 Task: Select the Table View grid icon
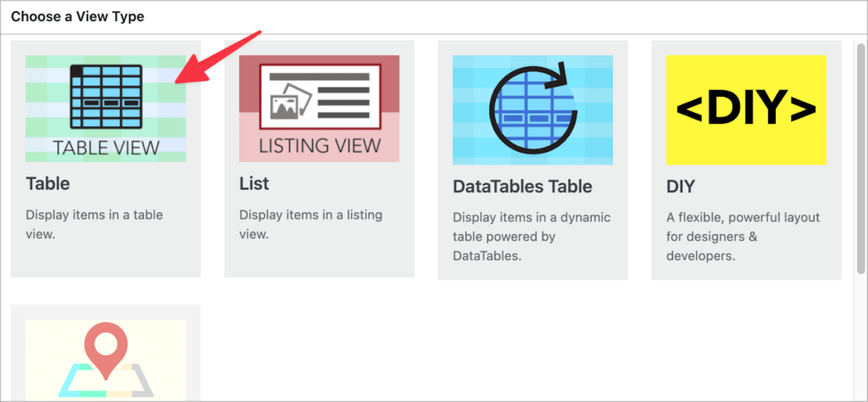(x=106, y=97)
